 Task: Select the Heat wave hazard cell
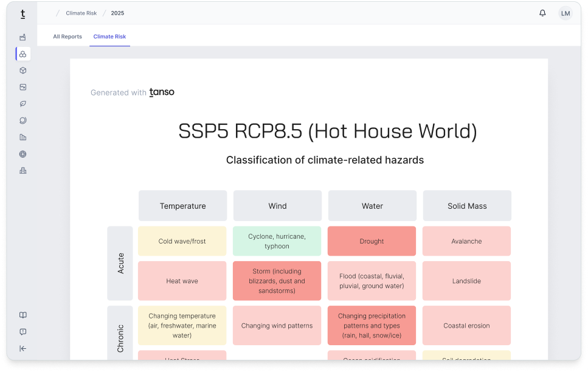click(x=182, y=281)
